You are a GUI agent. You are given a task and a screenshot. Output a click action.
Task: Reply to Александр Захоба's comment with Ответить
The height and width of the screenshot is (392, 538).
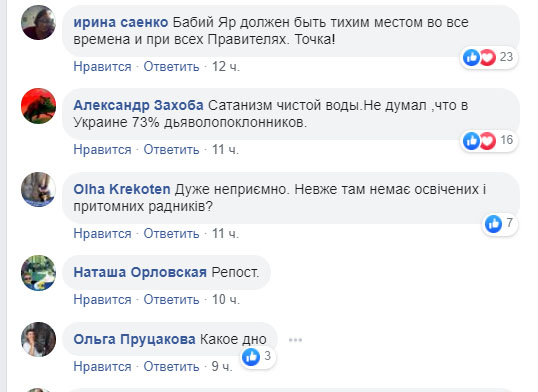tap(171, 150)
